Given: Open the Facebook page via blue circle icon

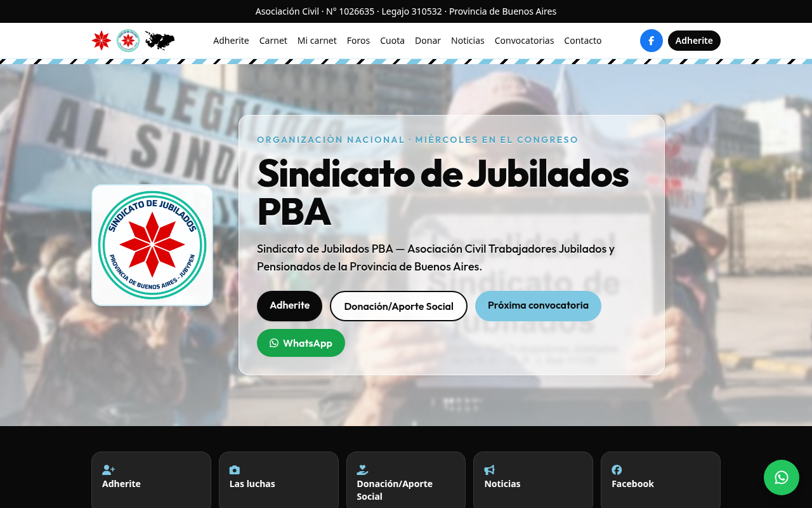Looking at the screenshot, I should (652, 41).
